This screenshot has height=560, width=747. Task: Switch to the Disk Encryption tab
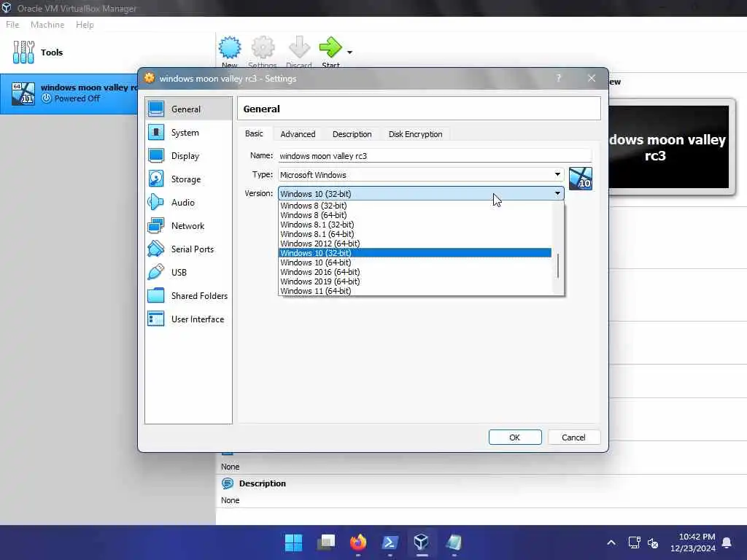[x=415, y=134]
